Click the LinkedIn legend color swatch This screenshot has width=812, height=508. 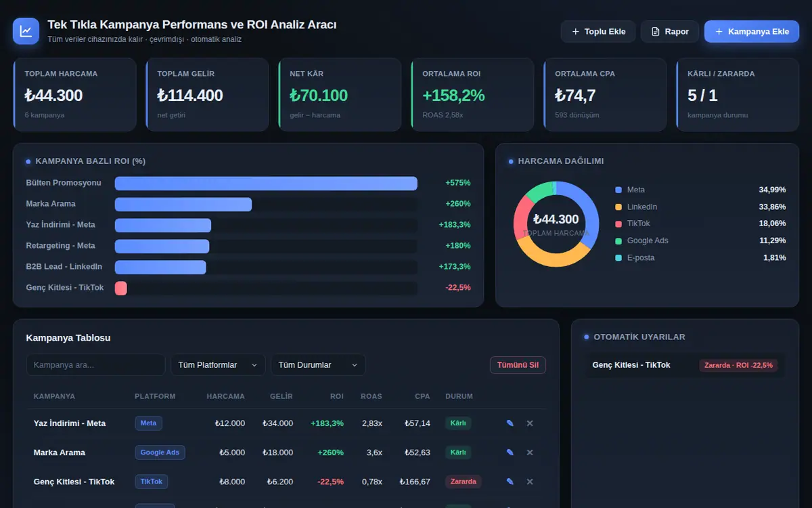[618, 207]
